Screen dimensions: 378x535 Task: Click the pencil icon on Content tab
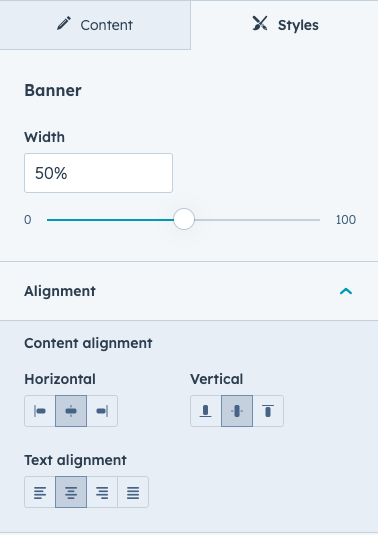[64, 24]
